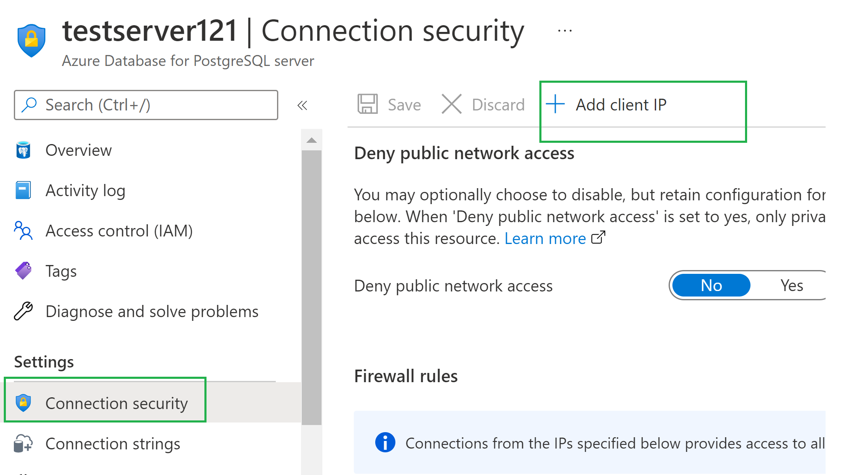Select the Activity log icon
The image size is (868, 475).
point(24,190)
